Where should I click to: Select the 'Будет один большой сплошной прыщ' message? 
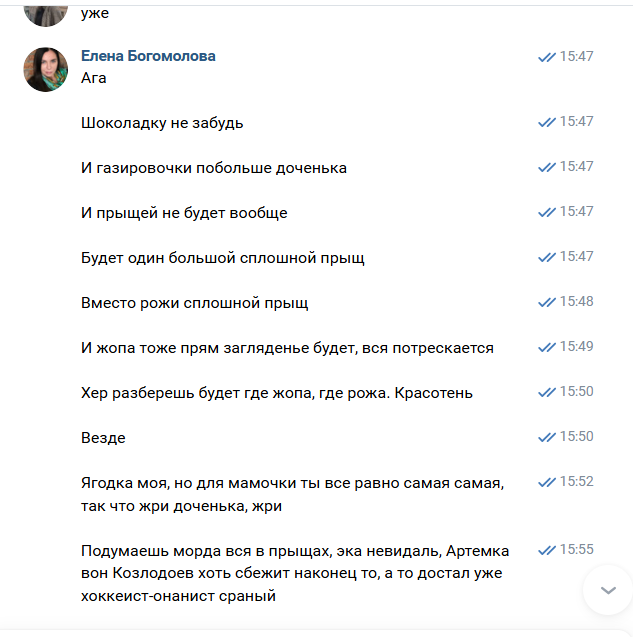(x=223, y=258)
